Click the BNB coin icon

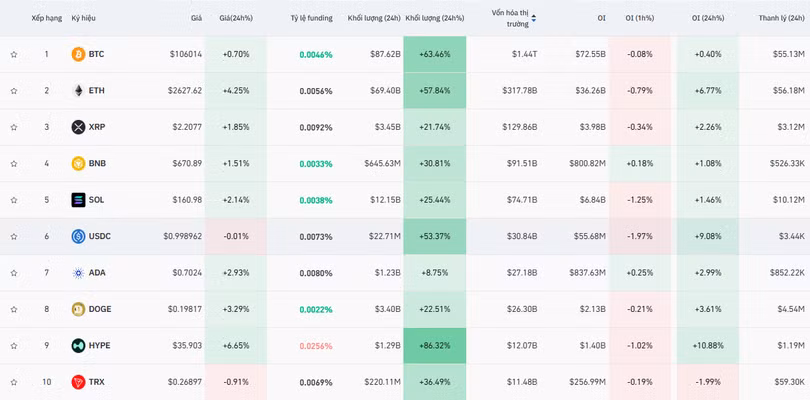78,163
